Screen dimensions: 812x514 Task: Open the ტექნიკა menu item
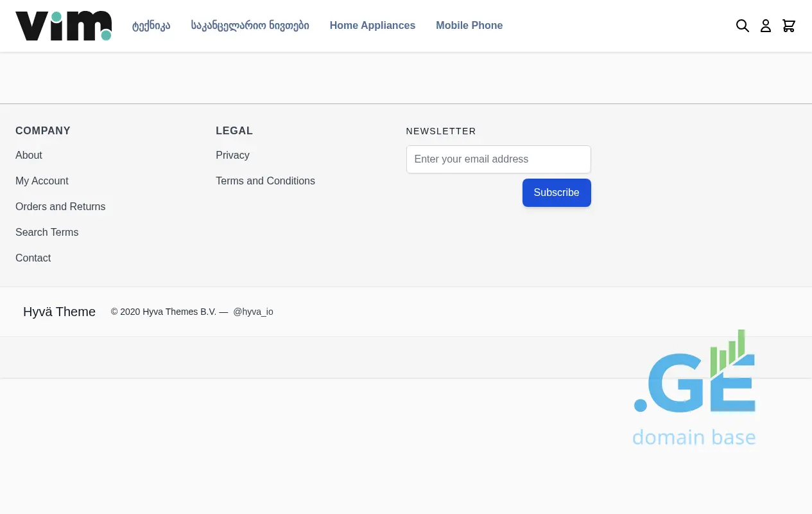coord(151,26)
